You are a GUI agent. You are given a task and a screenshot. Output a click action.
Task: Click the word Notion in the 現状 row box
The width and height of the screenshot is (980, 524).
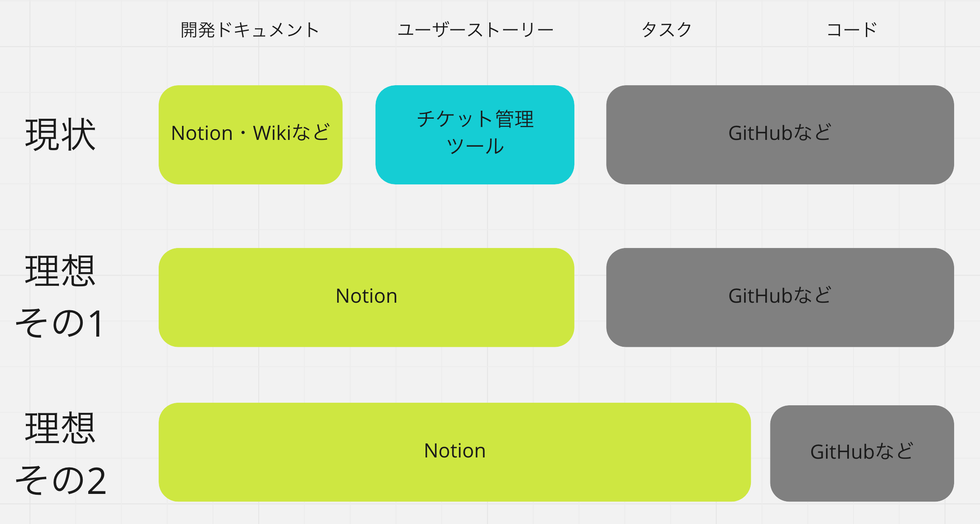202,133
